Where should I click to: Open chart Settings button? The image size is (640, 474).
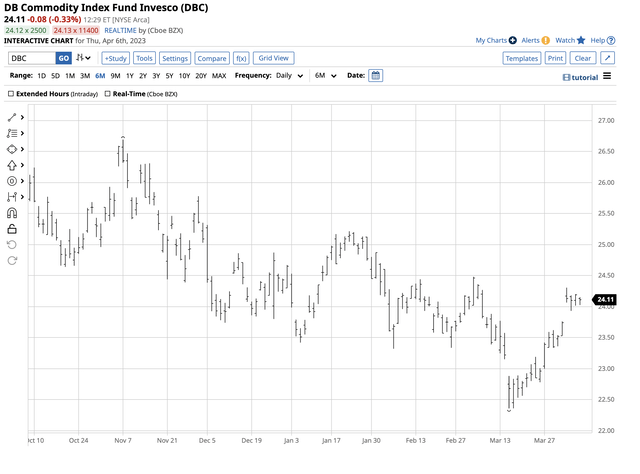click(175, 58)
